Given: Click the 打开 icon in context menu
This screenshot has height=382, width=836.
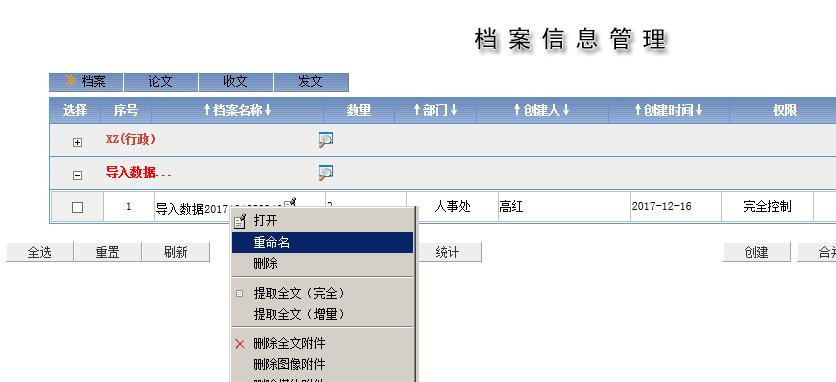Looking at the screenshot, I should pos(241,220).
